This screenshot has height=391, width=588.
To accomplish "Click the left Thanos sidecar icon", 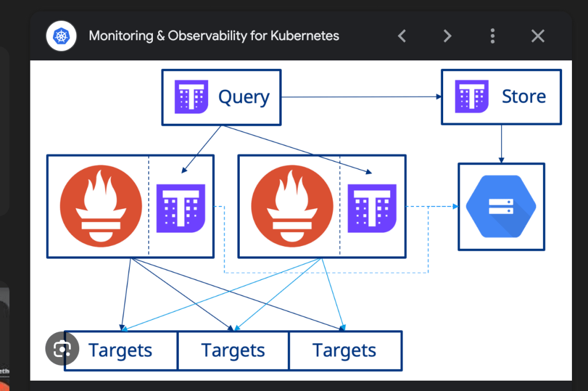I will point(180,208).
